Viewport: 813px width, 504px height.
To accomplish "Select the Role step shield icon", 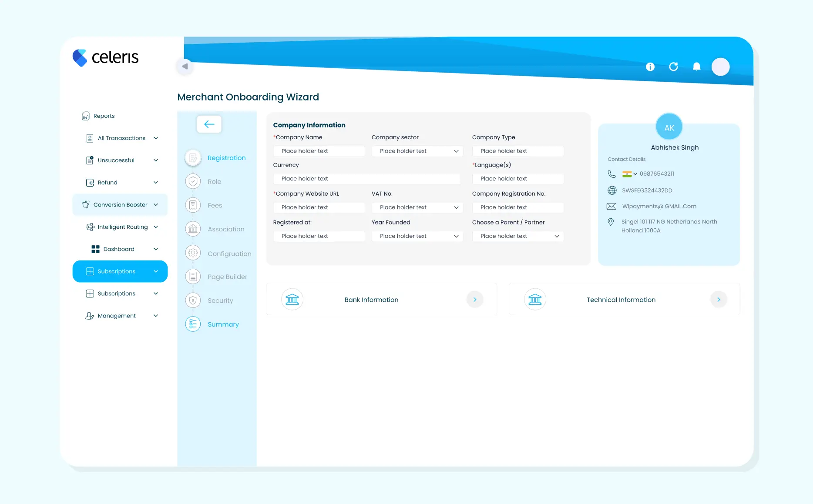I will pos(193,181).
